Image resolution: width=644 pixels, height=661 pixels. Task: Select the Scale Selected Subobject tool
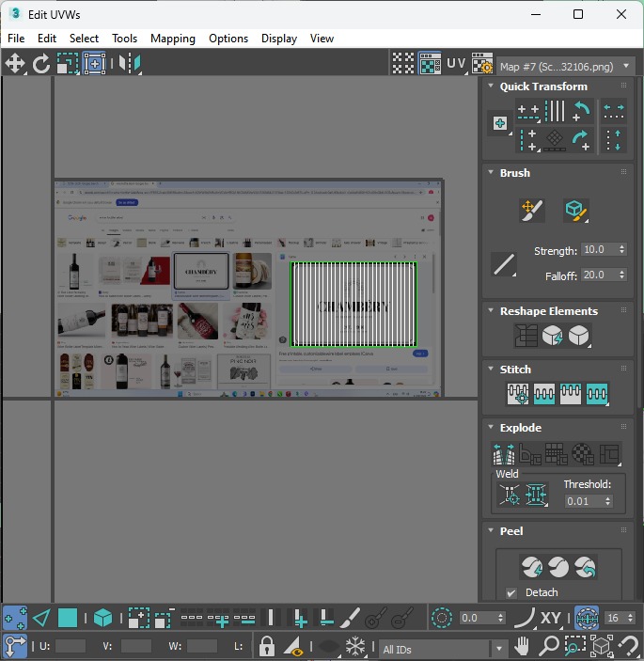click(68, 64)
